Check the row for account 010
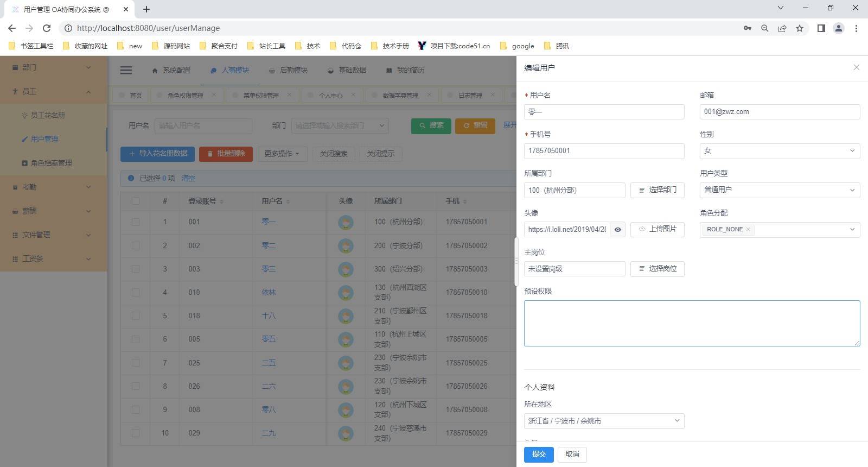Viewport: 868px width, 467px height. pyautogui.click(x=136, y=292)
